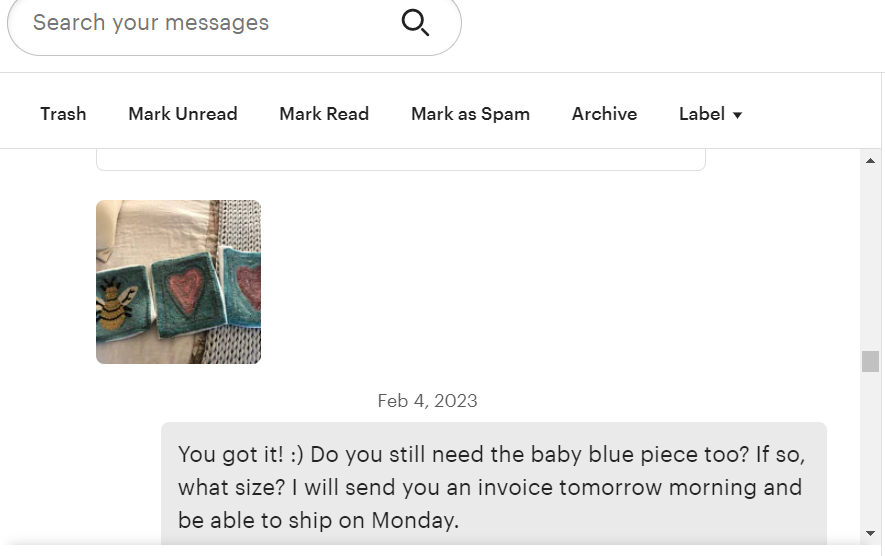Click the scrollbar's bottom down arrow
Image resolution: width=885 pixels, height=556 pixels.
870,534
